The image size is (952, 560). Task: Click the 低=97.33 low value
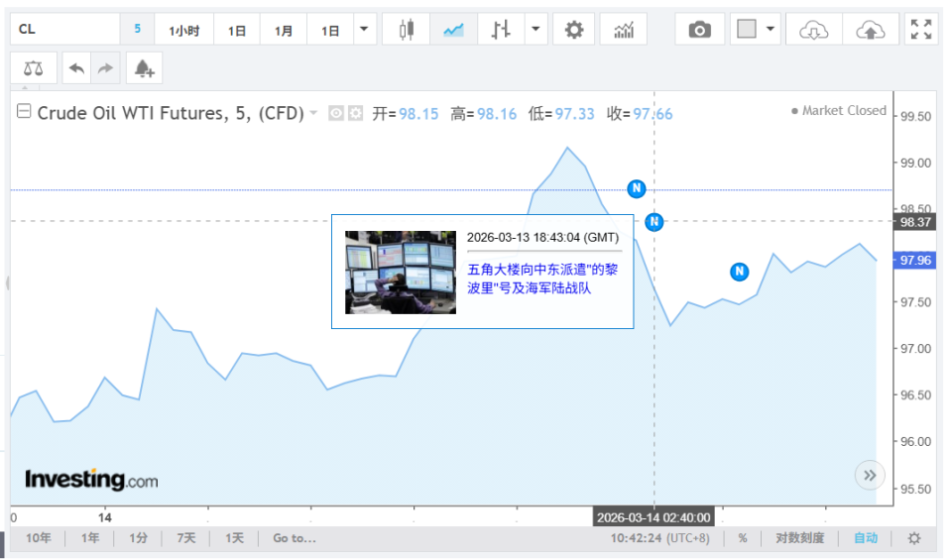(x=561, y=114)
